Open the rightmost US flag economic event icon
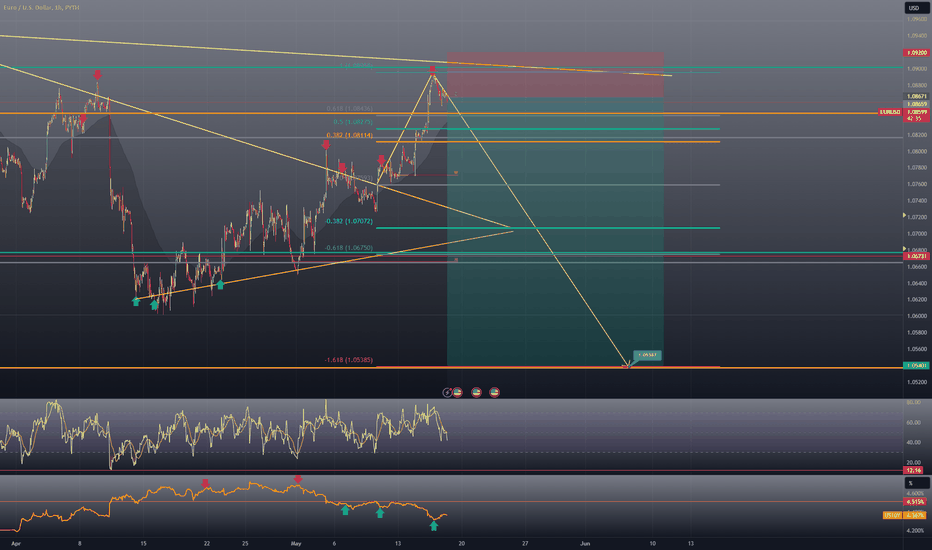Viewport: 932px width, 550px height. click(495, 392)
